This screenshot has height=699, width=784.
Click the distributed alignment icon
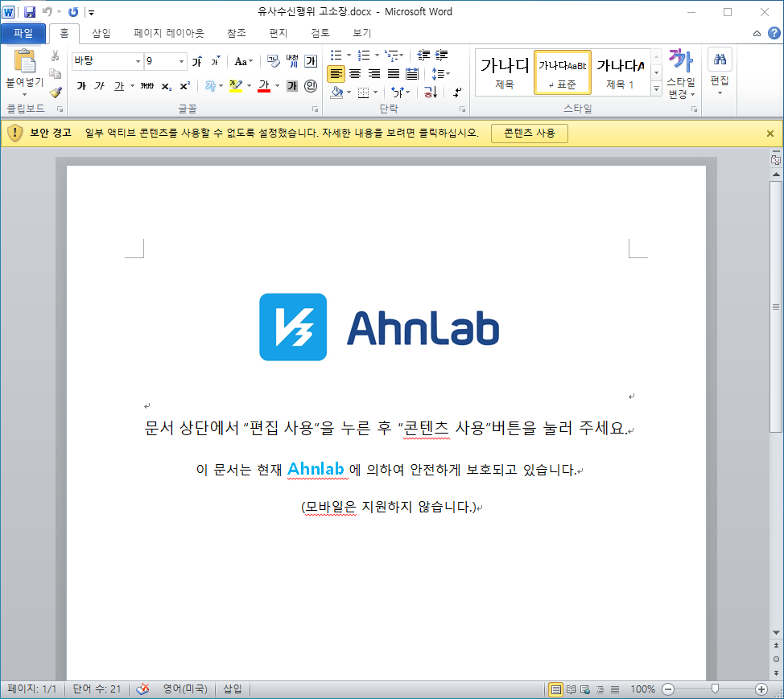pos(412,74)
